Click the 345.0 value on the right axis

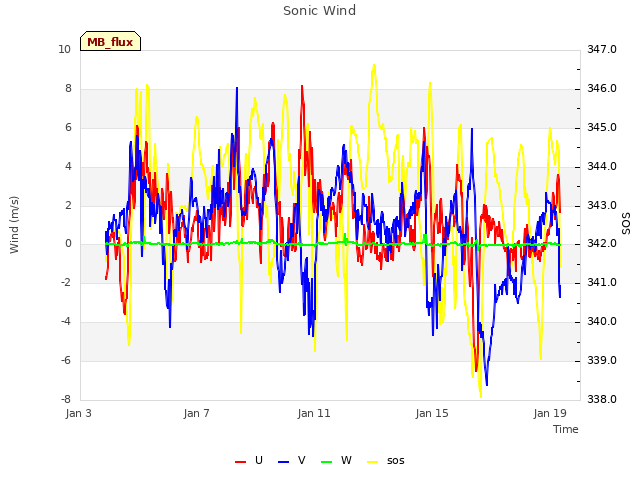[602, 127]
